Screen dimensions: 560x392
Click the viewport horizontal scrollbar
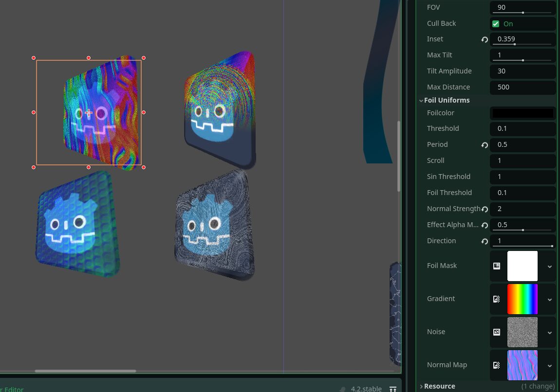[x=85, y=371]
